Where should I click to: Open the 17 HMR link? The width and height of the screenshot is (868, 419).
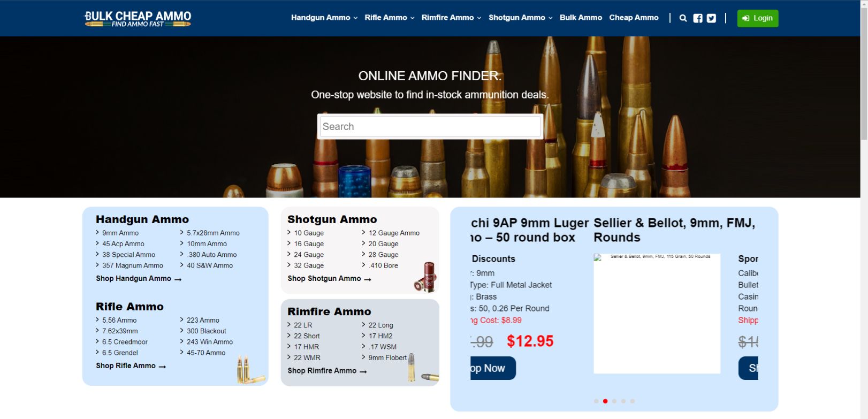(x=306, y=347)
